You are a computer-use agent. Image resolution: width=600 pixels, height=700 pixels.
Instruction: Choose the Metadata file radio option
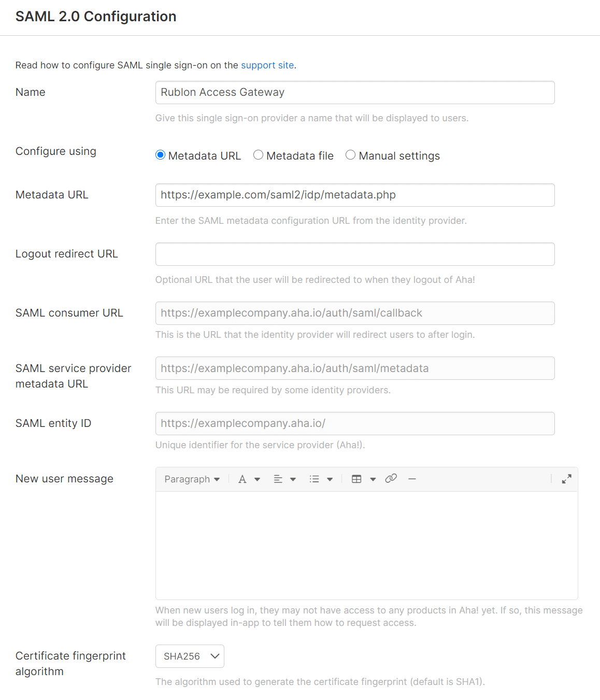click(x=258, y=155)
